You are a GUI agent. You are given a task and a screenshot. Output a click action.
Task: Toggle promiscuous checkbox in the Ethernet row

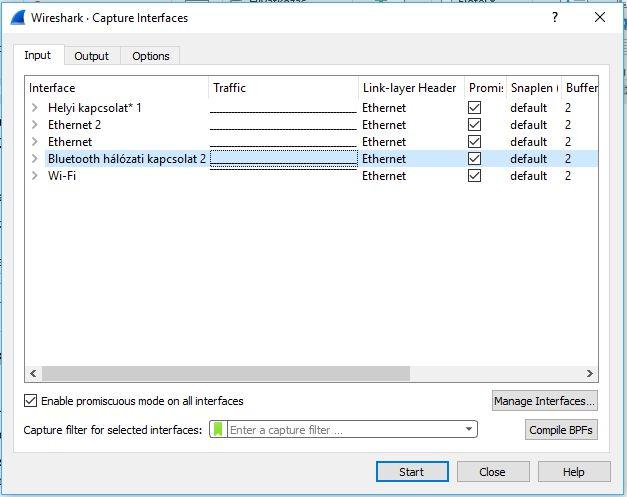474,142
